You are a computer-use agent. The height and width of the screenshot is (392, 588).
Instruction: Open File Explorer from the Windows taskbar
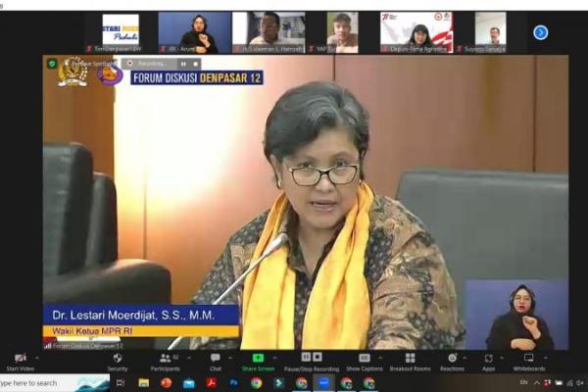tap(143, 382)
